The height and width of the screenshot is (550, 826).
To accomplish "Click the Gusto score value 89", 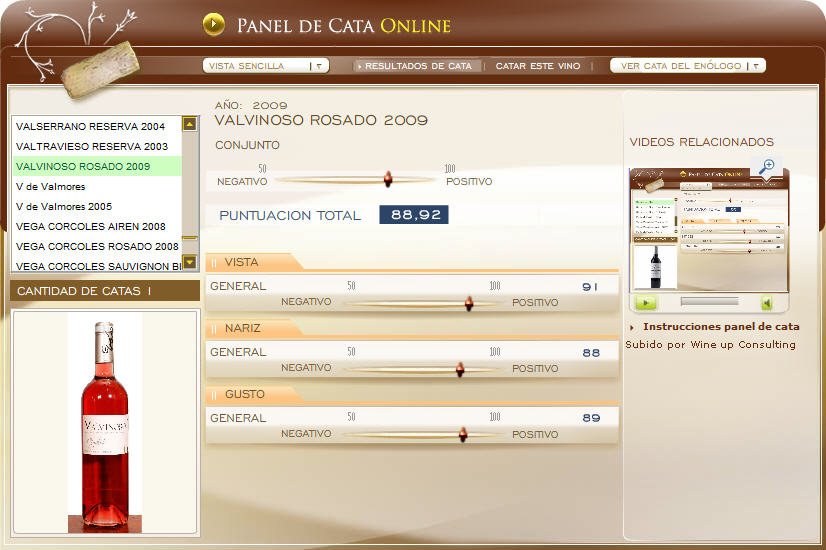I will tap(591, 418).
